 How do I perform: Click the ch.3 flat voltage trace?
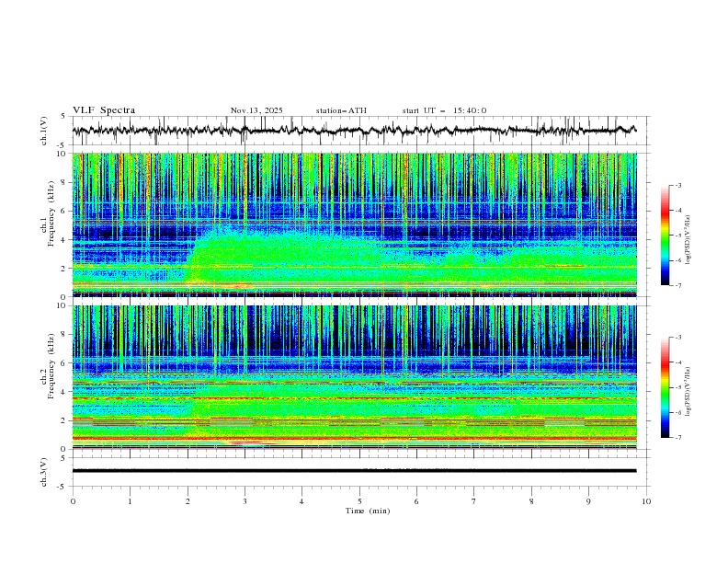(354, 471)
